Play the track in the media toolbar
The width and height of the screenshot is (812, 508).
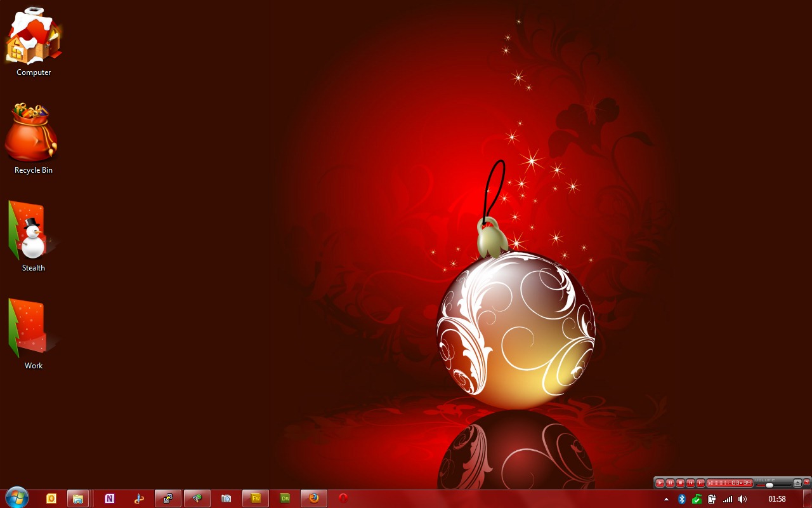click(660, 483)
